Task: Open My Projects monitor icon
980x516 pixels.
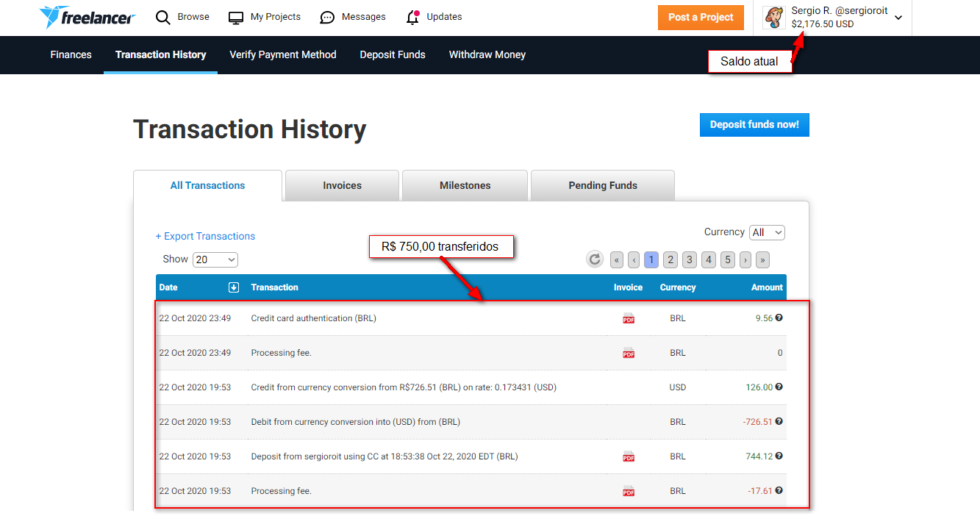Action: [x=236, y=18]
